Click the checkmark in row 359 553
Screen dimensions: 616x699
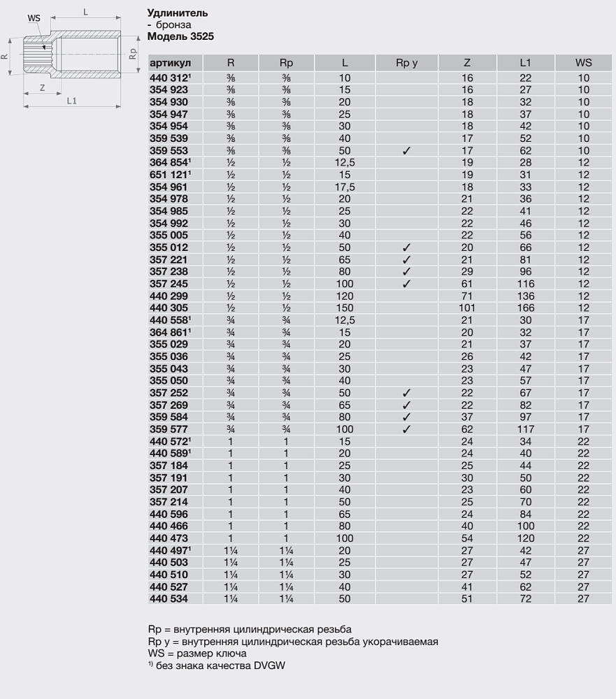(406, 150)
